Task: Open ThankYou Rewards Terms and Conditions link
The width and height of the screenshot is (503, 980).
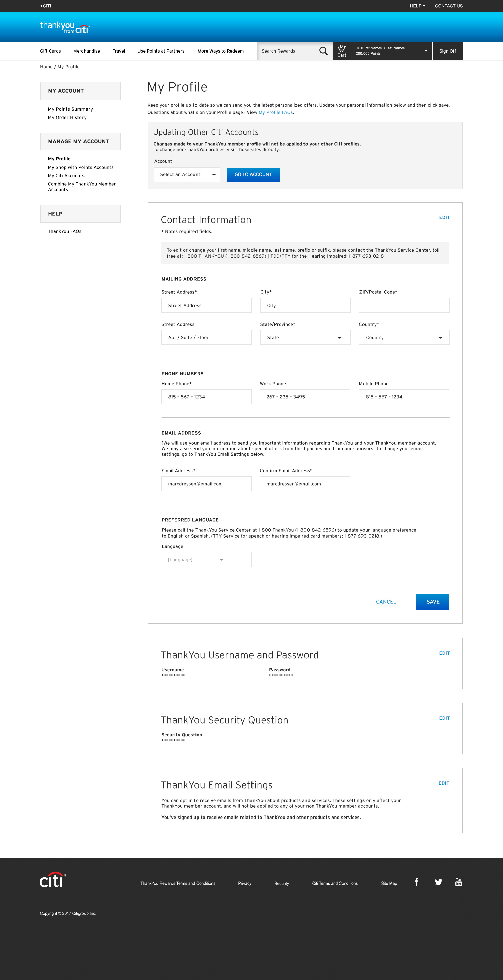Action: pos(177,884)
